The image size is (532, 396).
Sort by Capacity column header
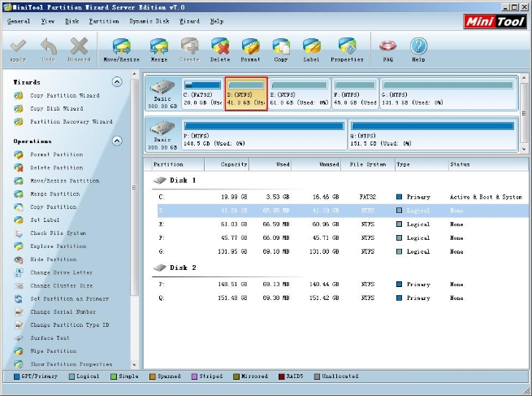click(x=227, y=164)
